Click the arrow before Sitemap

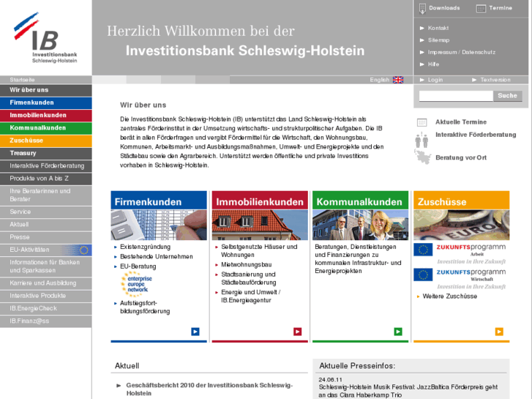(422, 40)
